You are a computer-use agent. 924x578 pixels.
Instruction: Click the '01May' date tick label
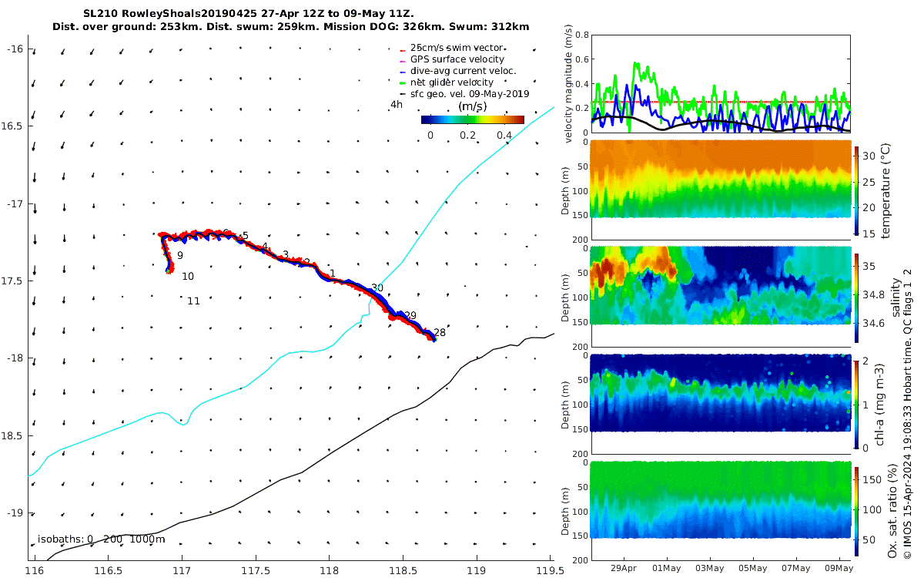tap(667, 568)
